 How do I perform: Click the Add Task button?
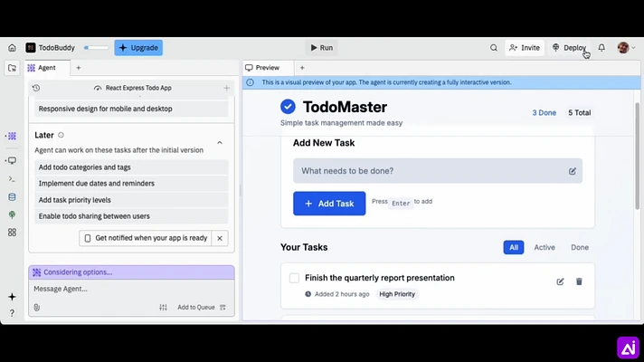pos(329,204)
